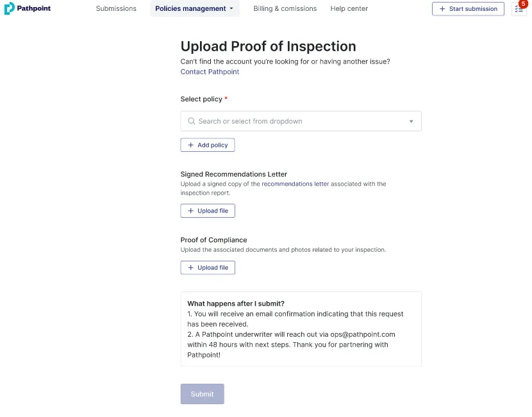Click the plus icon under Proof of Compliance
The height and width of the screenshot is (417, 532).
pyautogui.click(x=191, y=268)
